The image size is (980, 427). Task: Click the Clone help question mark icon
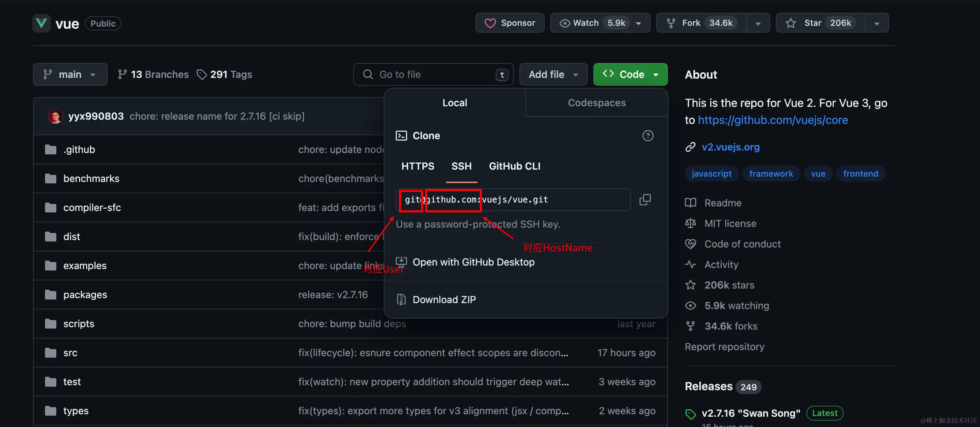[648, 136]
